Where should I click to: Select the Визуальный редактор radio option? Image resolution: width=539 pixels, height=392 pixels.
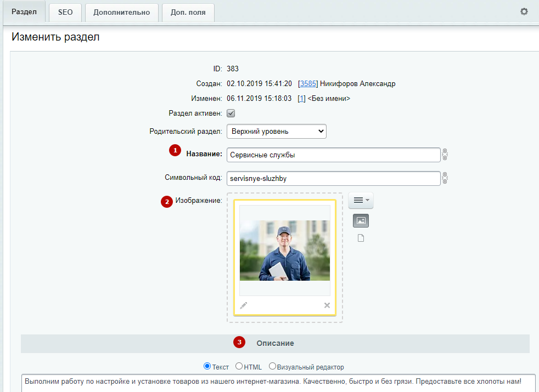272,366
